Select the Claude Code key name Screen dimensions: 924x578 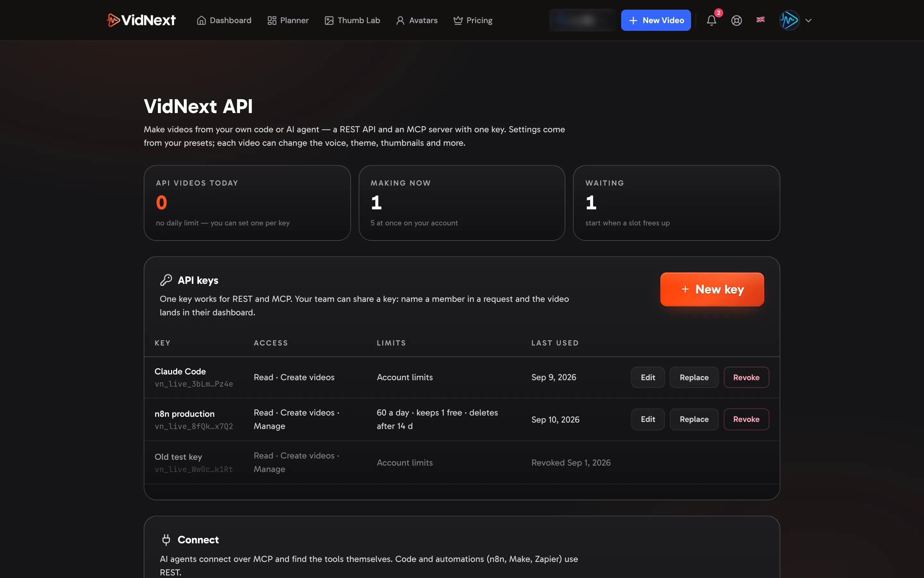point(180,371)
